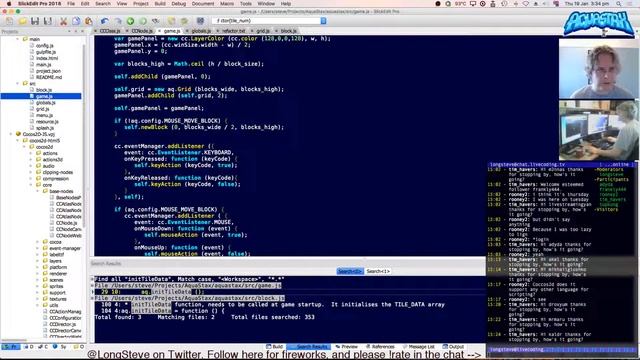Click the Paste toolbar icon
Image resolution: width=640 pixels, height=360 pixels.
click(88, 21)
